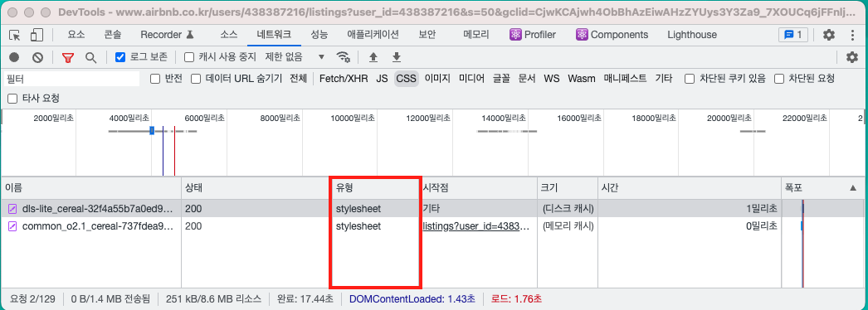Image resolution: width=868 pixels, height=310 pixels.
Task: Import HAR file with upload arrow icon
Action: (x=373, y=57)
